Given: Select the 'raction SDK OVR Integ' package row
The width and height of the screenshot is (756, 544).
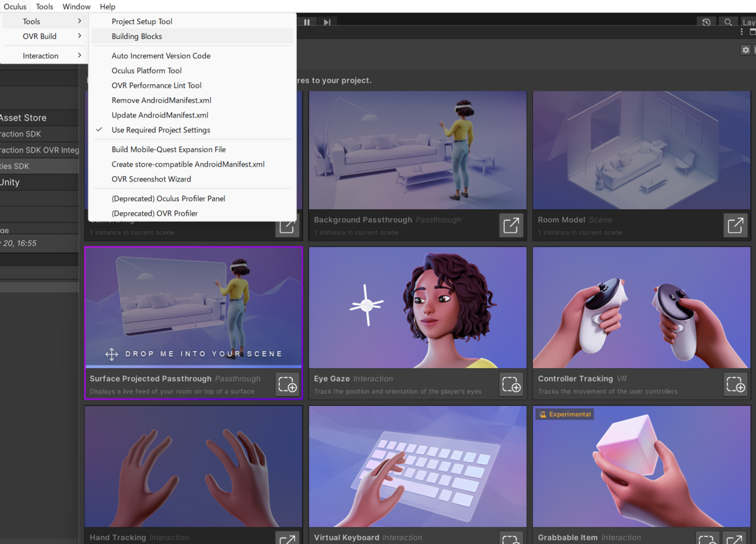Looking at the screenshot, I should pyautogui.click(x=39, y=150).
